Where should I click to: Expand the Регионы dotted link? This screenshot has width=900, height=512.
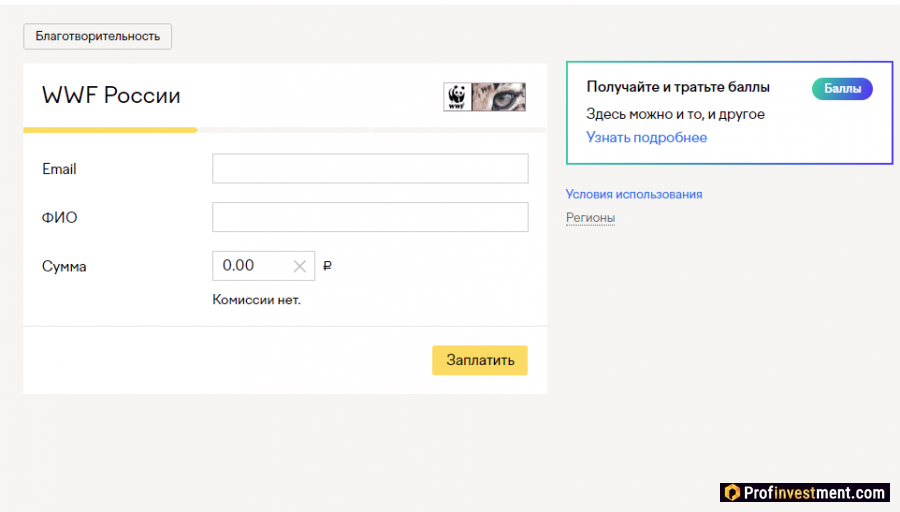tap(590, 218)
